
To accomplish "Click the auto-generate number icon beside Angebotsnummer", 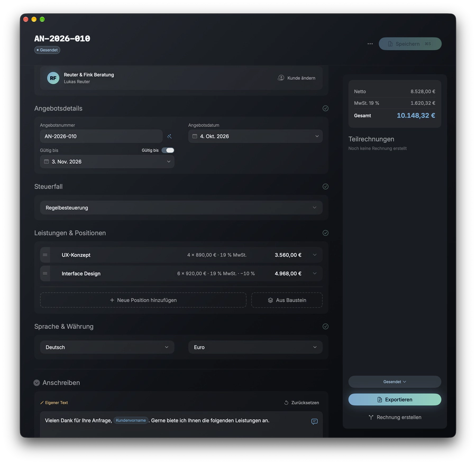I will [x=169, y=136].
